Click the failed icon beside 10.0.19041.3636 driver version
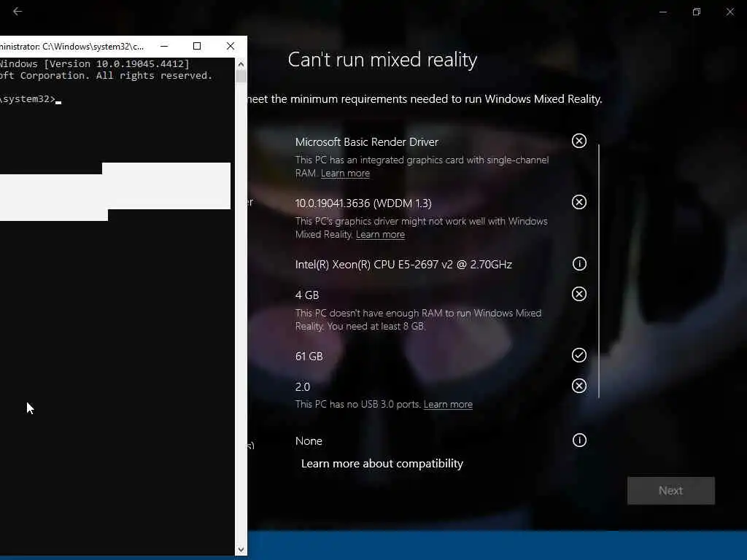This screenshot has width=747, height=560. coord(578,202)
